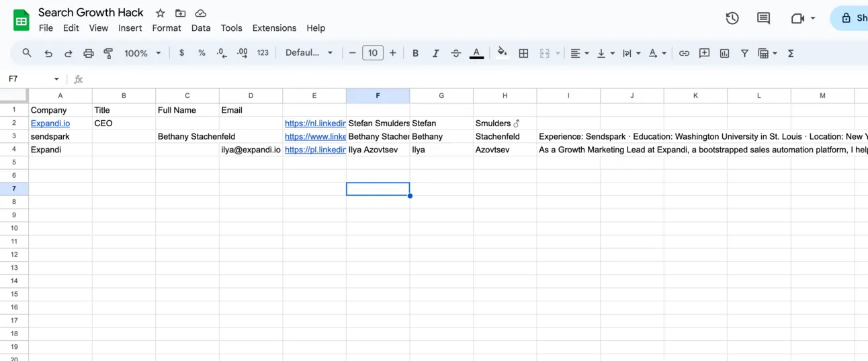The width and height of the screenshot is (868, 361).
Task: Open the fill color picker
Action: click(502, 53)
